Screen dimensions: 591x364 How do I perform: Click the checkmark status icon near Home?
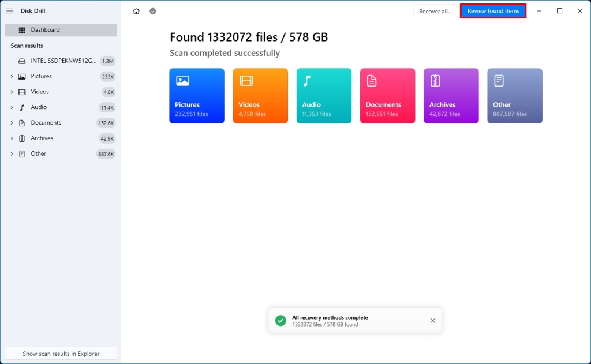pyautogui.click(x=152, y=10)
